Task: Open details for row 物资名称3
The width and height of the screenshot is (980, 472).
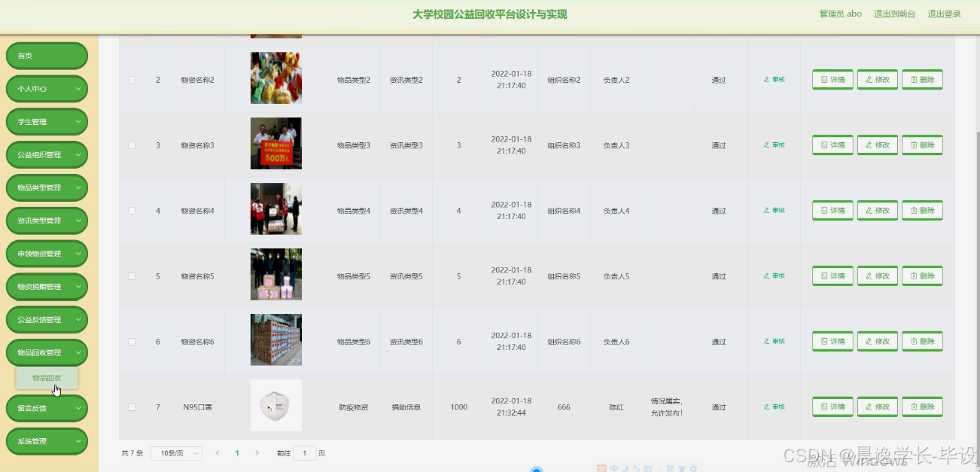Action: [x=832, y=145]
